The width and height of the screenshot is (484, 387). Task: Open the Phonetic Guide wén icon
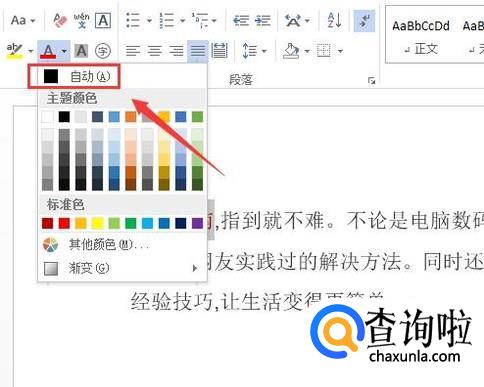(x=82, y=20)
